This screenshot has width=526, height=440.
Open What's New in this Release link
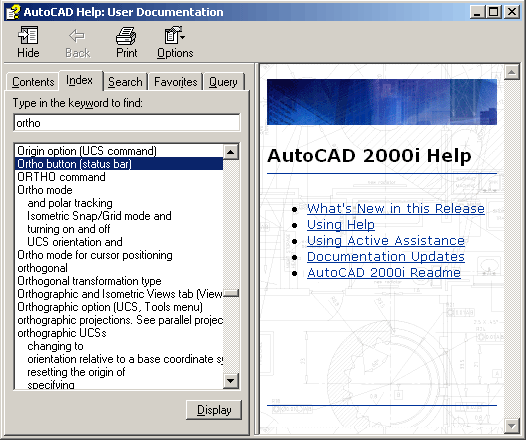(x=396, y=209)
